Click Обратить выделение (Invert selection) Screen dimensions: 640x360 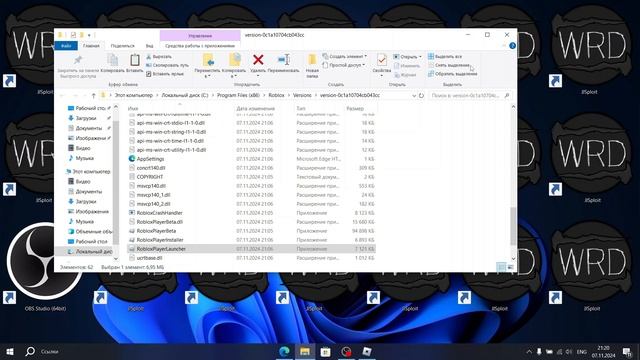(453, 74)
